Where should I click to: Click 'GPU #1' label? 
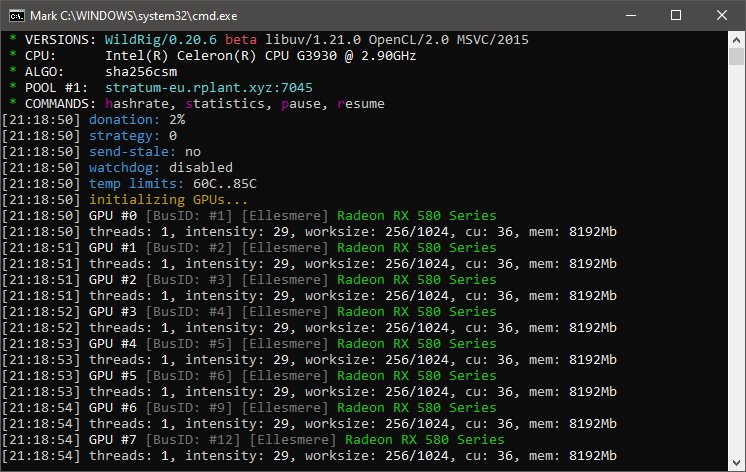[113, 248]
